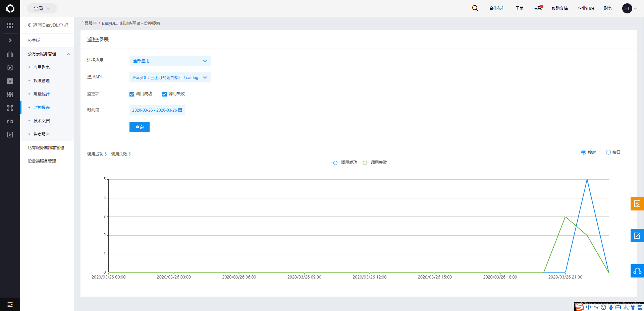
Task: Toggle the 调用成功 checkbox
Action: (132, 94)
